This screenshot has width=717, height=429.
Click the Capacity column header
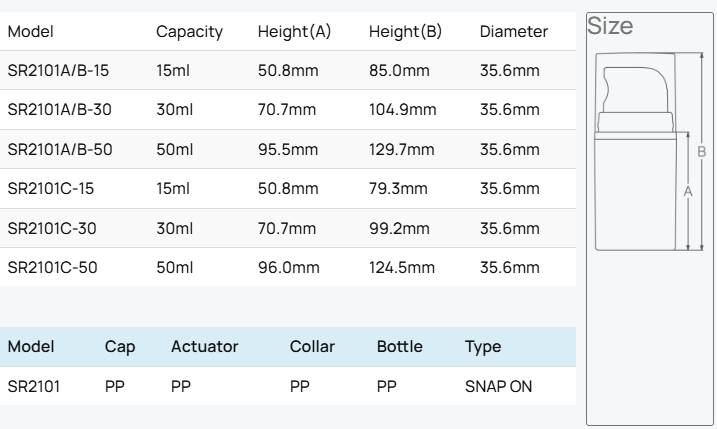189,32
